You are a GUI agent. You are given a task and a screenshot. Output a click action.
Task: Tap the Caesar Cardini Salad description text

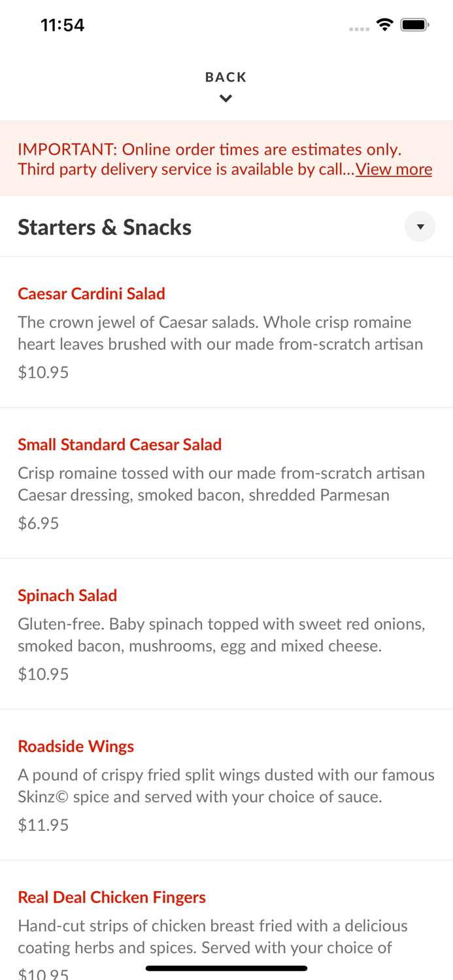(220, 333)
